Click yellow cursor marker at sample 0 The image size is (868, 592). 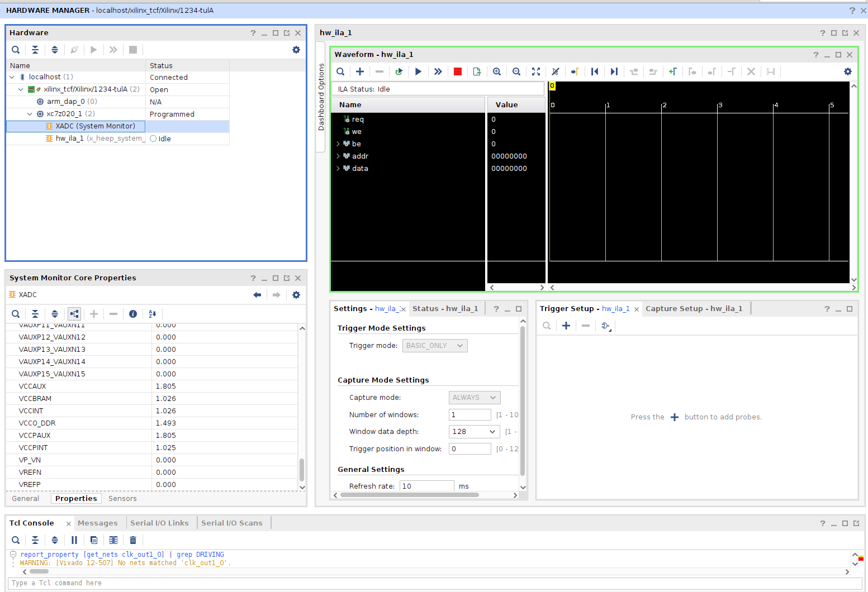point(552,86)
